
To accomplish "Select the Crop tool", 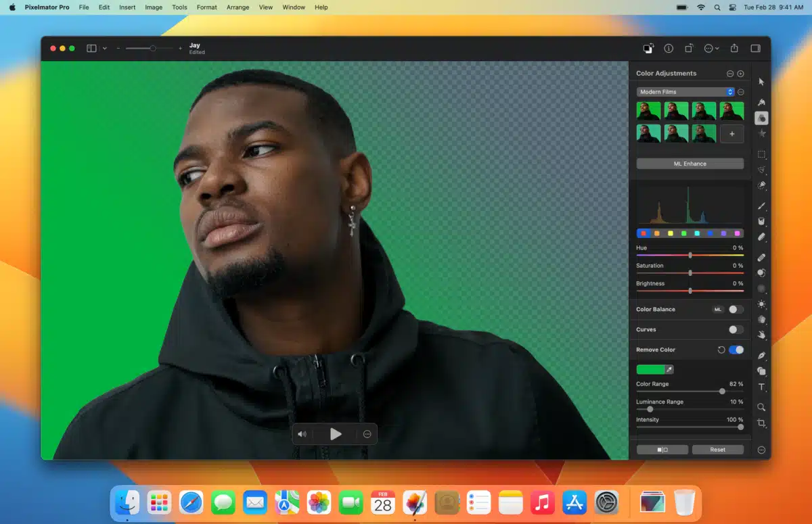I will pyautogui.click(x=761, y=423).
